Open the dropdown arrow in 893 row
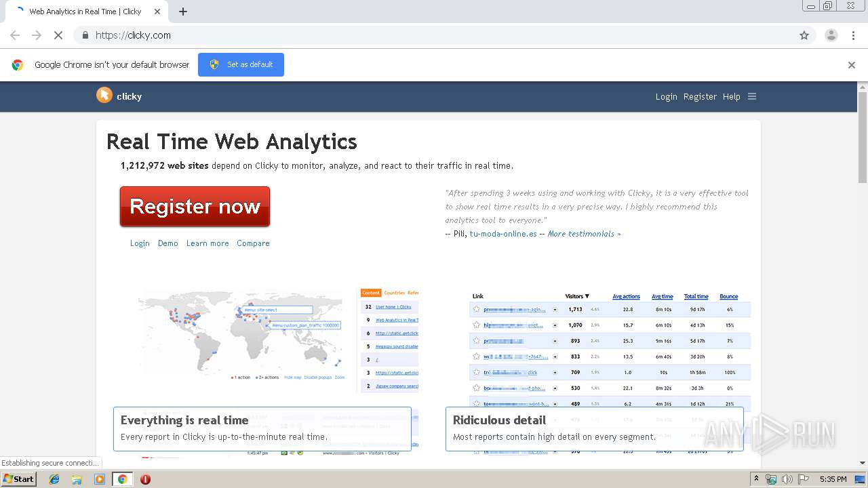This screenshot has width=868, height=488. [x=555, y=341]
